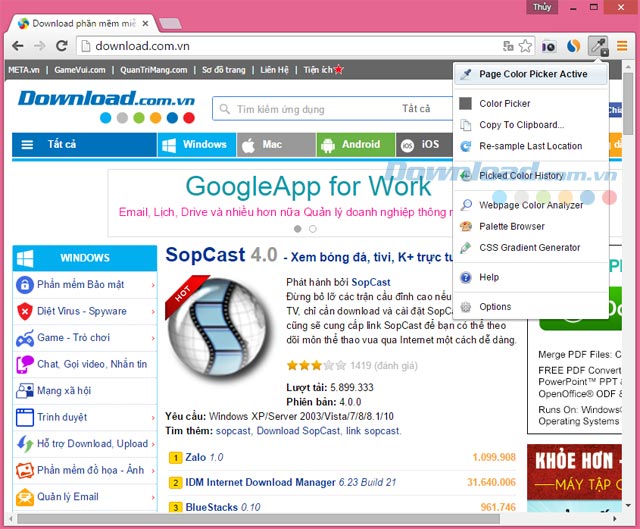Go back with the browser back arrow
The width and height of the screenshot is (640, 529).
click(x=16, y=46)
